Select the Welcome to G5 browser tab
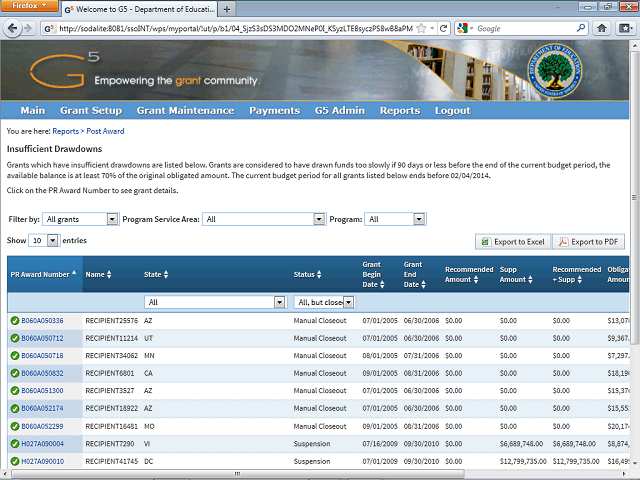The image size is (640, 480). (x=139, y=9)
